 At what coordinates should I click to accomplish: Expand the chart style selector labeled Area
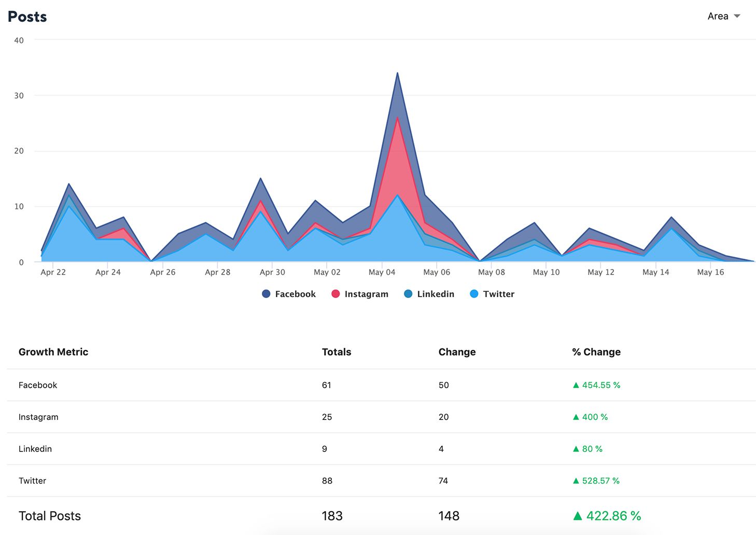tap(717, 16)
